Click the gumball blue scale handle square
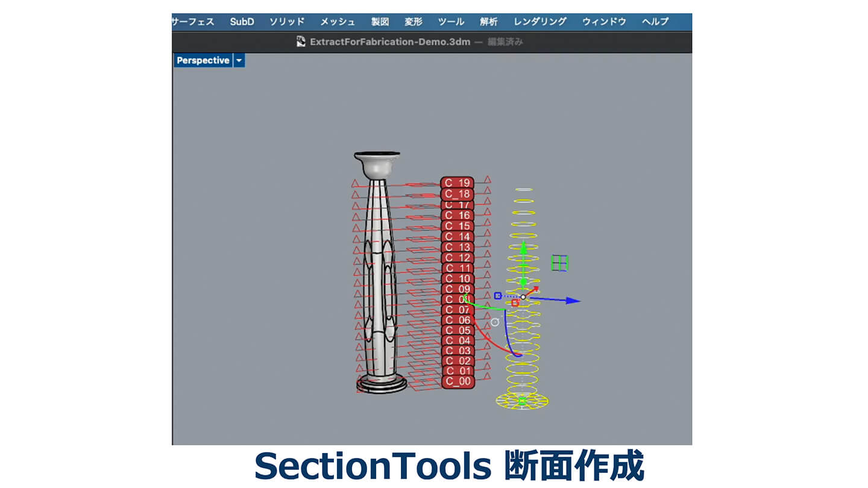 pyautogui.click(x=498, y=296)
